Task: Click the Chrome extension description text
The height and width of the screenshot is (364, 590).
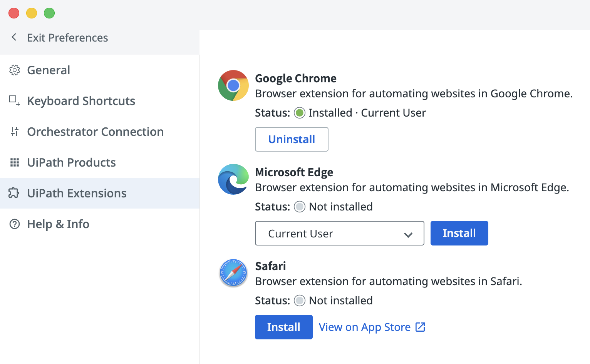Action: (x=414, y=94)
